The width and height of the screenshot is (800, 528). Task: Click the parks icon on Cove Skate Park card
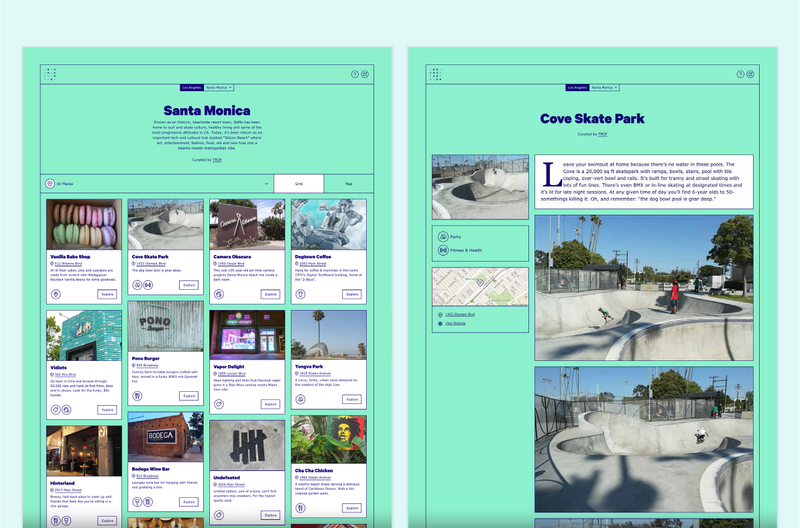coord(137,285)
